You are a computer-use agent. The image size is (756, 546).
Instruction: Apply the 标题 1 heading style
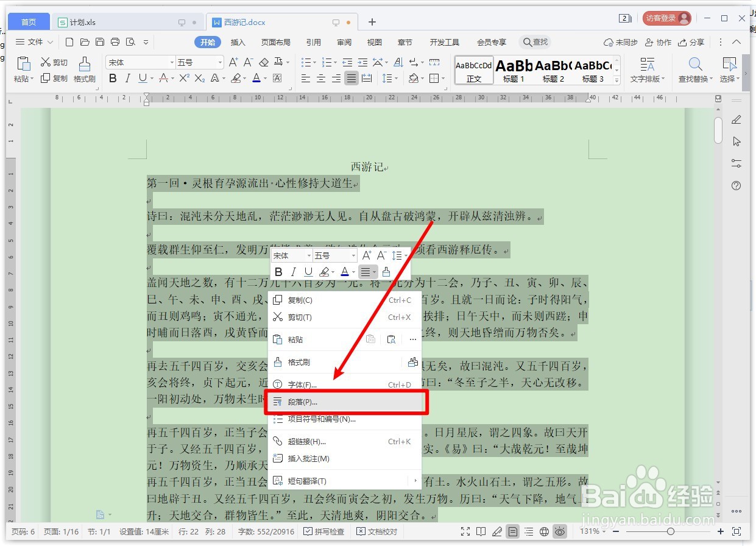click(514, 70)
